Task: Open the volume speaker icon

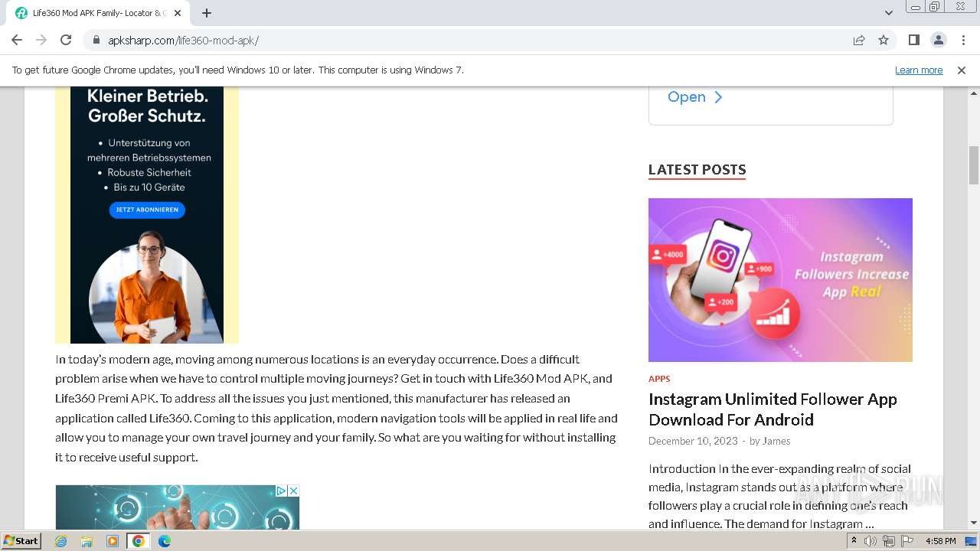Action: tap(871, 541)
